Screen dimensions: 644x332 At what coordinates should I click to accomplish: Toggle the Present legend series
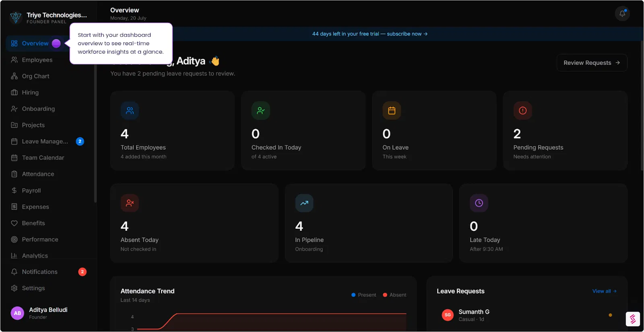click(364, 295)
